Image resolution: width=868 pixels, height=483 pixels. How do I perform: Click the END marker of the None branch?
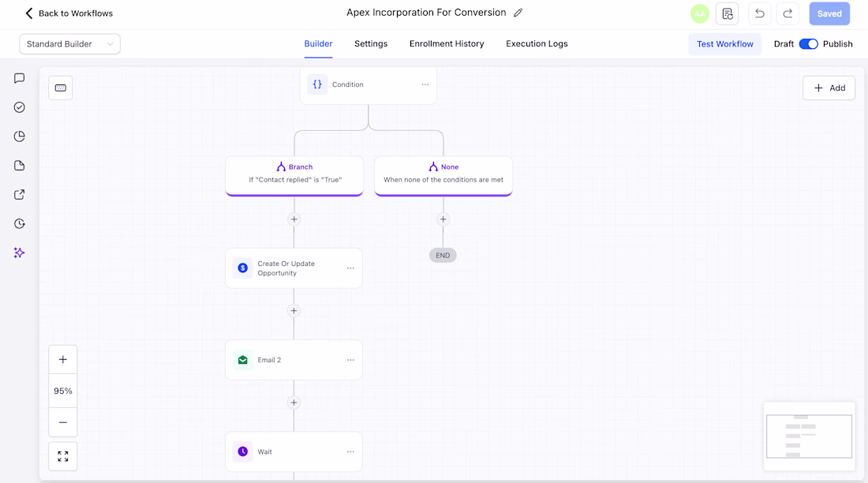pyautogui.click(x=443, y=256)
